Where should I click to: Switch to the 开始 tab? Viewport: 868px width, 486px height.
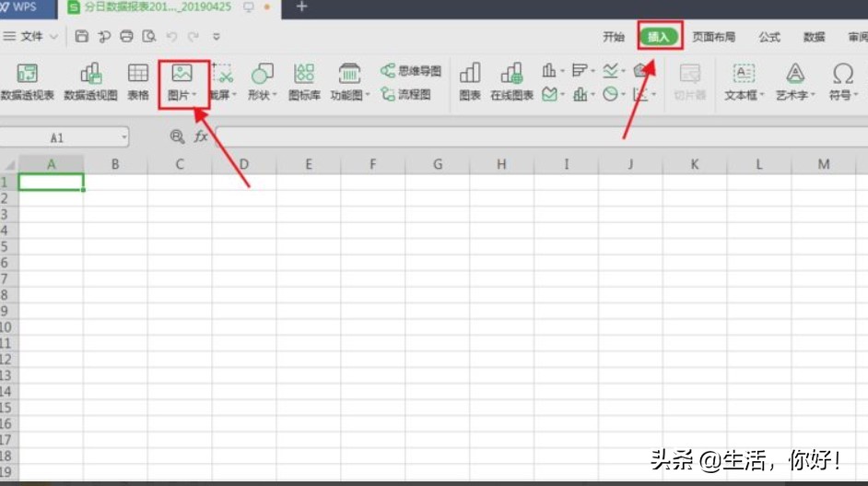(x=614, y=37)
